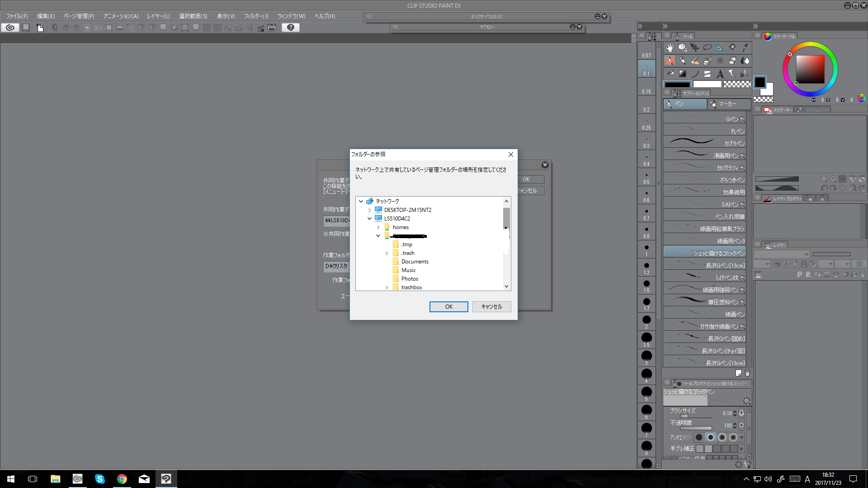Expand the .trash folder node
The image size is (868, 488).
[x=387, y=253]
